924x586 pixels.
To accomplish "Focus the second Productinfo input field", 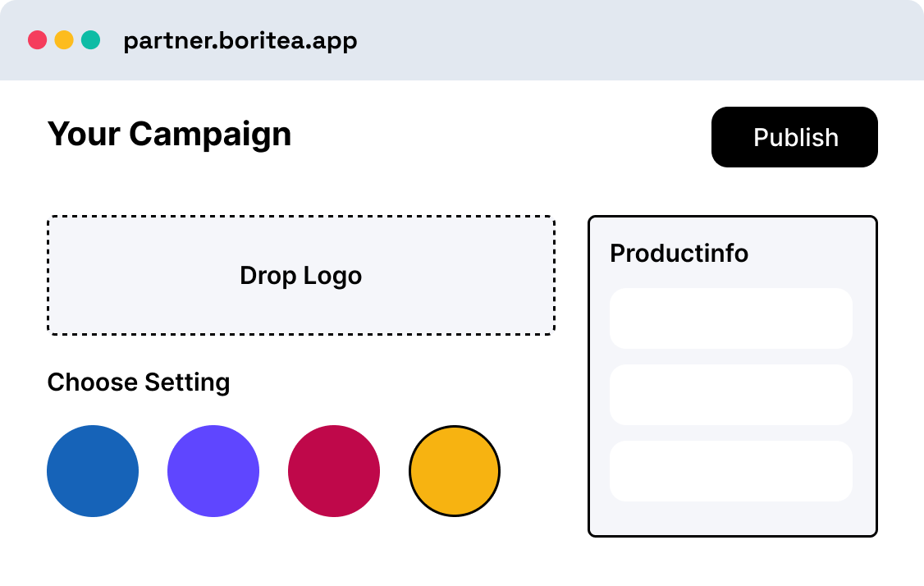I will click(730, 395).
